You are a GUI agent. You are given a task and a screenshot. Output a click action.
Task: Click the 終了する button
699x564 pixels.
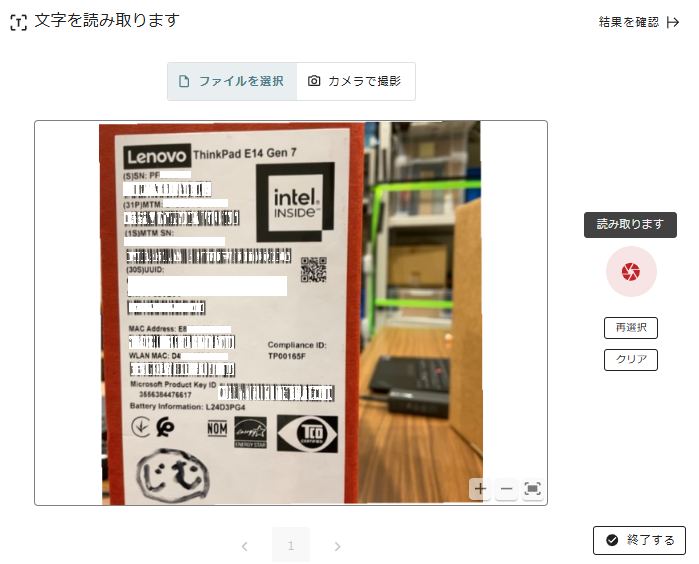coord(639,540)
